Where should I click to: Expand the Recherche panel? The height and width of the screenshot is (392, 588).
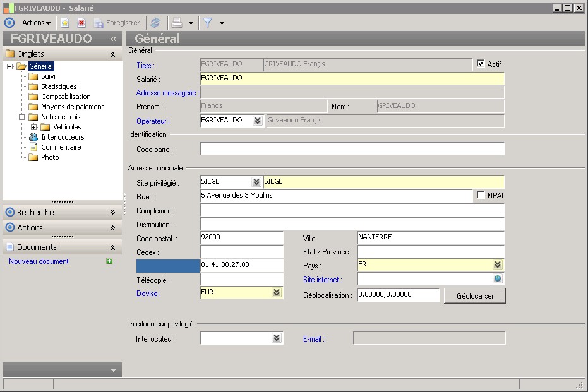tap(112, 212)
